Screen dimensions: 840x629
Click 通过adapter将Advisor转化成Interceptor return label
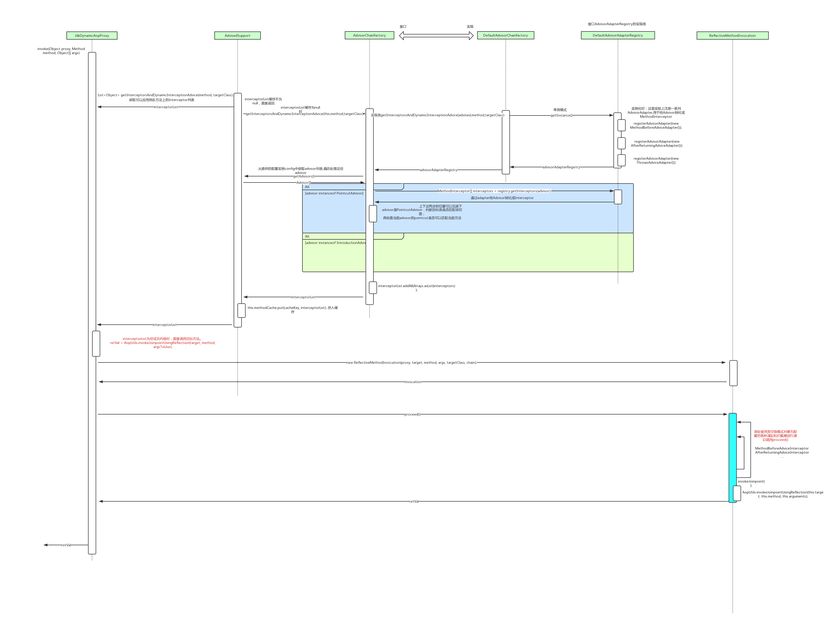(x=502, y=198)
